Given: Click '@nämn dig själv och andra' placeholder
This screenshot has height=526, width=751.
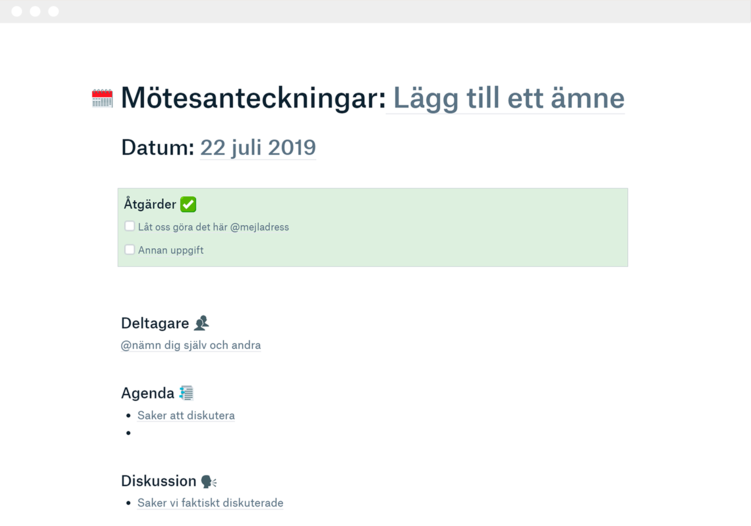Looking at the screenshot, I should pos(191,345).
